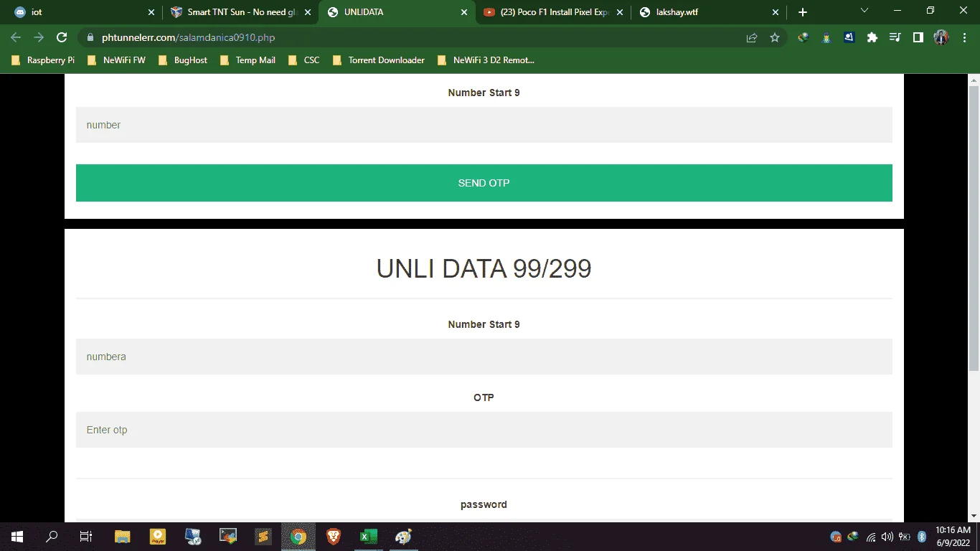Open the Torrent Downloader bookmark folder

pos(379,60)
